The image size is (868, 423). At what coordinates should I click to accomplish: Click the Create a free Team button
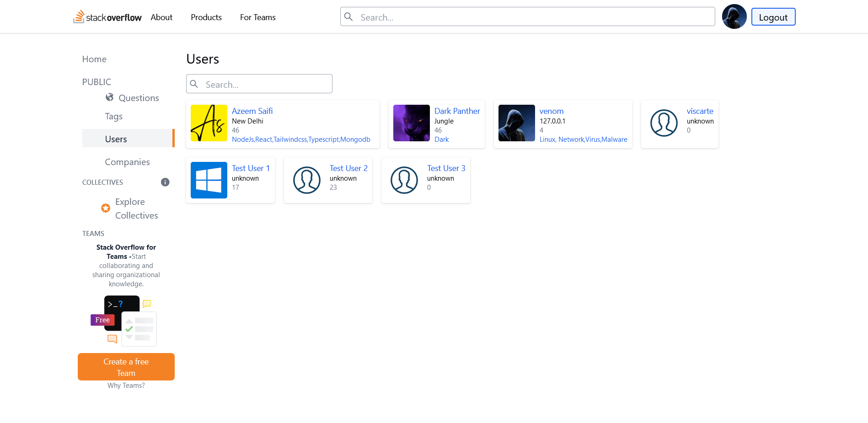click(126, 366)
